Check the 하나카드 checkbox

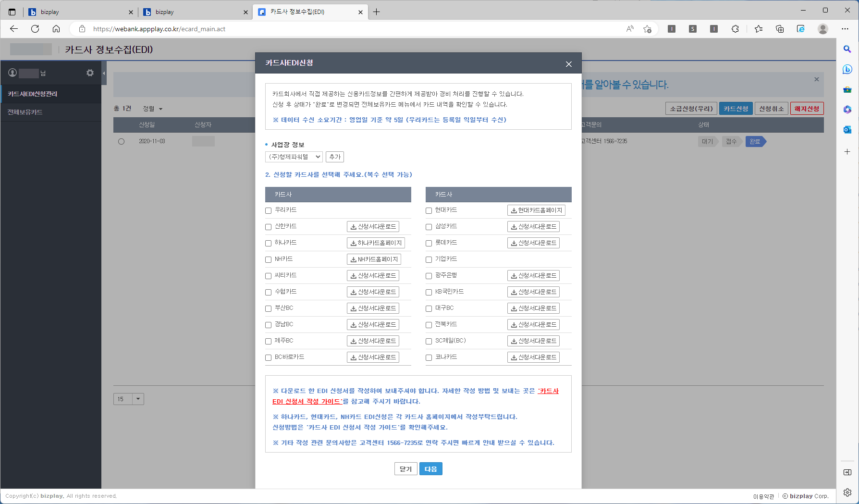coord(269,243)
